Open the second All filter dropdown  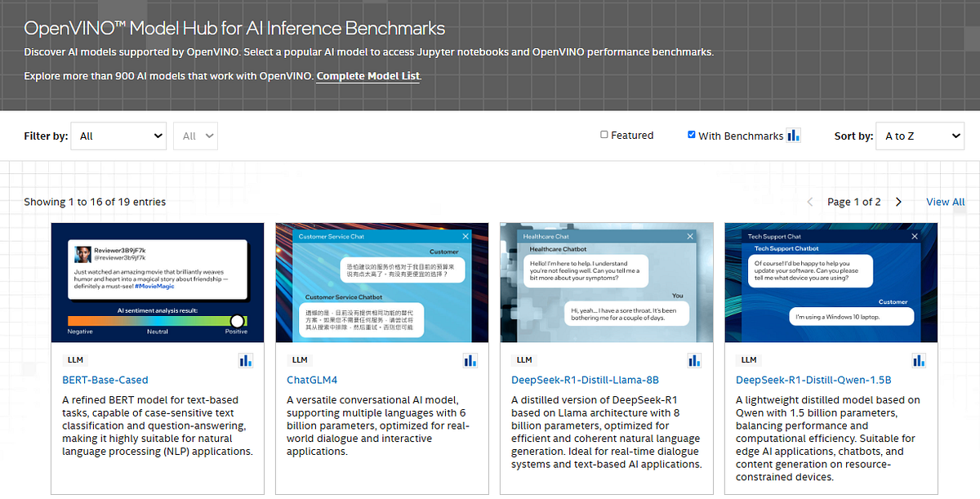click(195, 136)
